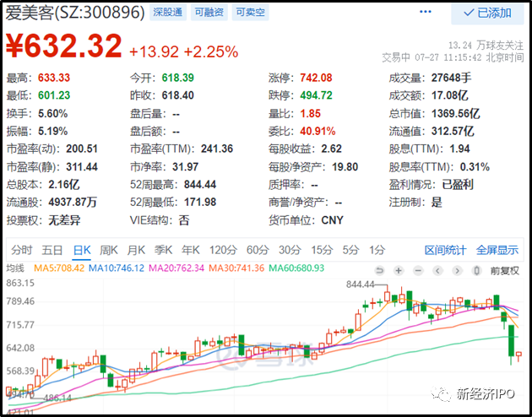Click the 量比 value 1.85
Screen dimensions: 532x417
point(310,113)
